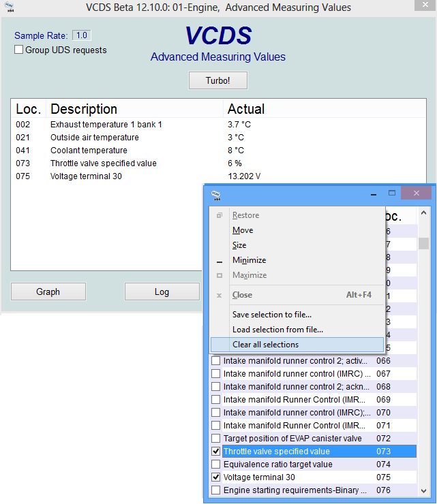This screenshot has height=504, width=437.
Task: Select Load selection from file...
Action: coord(297,330)
